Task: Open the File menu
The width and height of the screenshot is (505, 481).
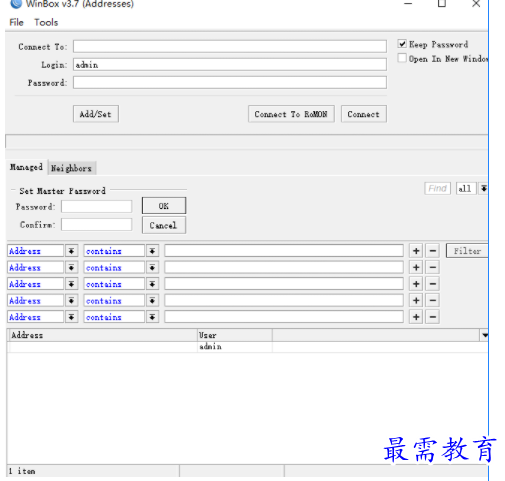Action: click(16, 22)
